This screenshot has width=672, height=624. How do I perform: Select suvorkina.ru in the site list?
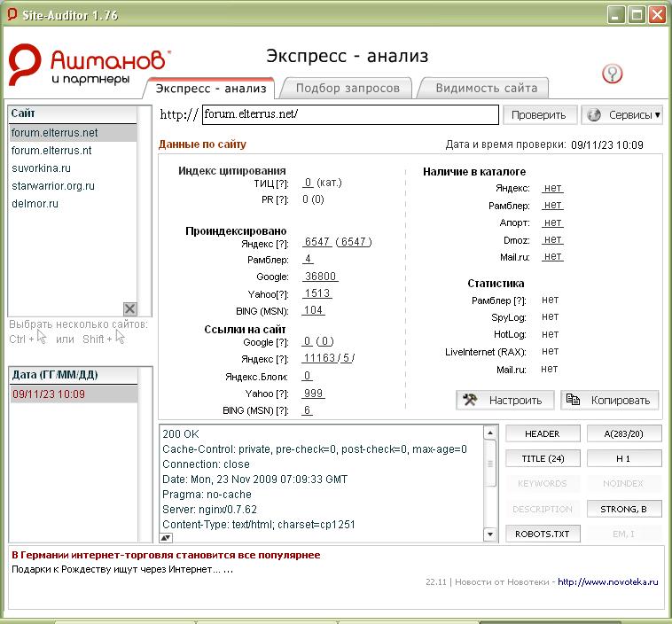pyautogui.click(x=41, y=168)
